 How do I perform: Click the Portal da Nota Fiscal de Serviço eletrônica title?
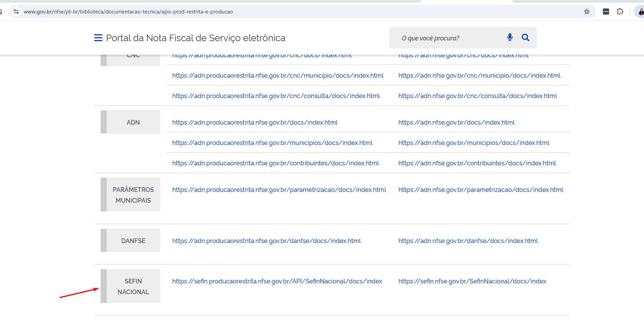coord(195,38)
